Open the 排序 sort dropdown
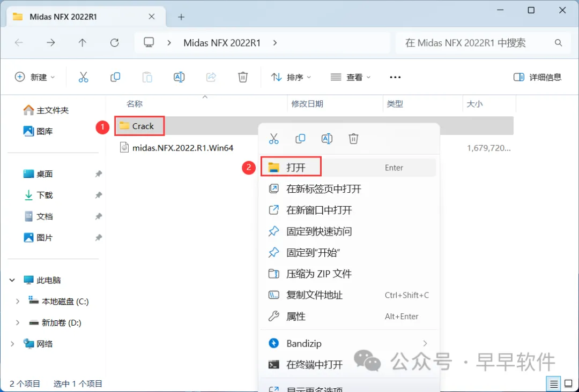The width and height of the screenshot is (579, 392). (291, 77)
